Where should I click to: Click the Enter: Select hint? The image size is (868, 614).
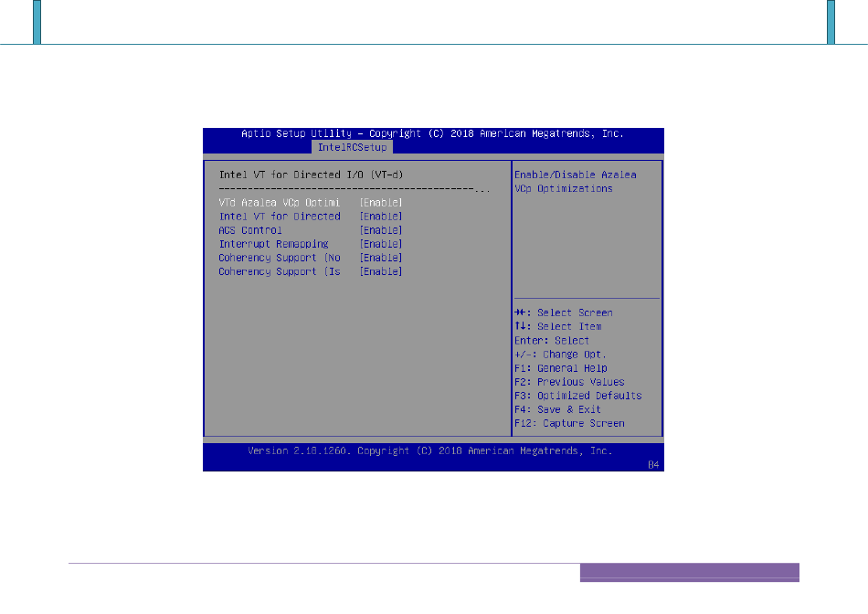(552, 341)
